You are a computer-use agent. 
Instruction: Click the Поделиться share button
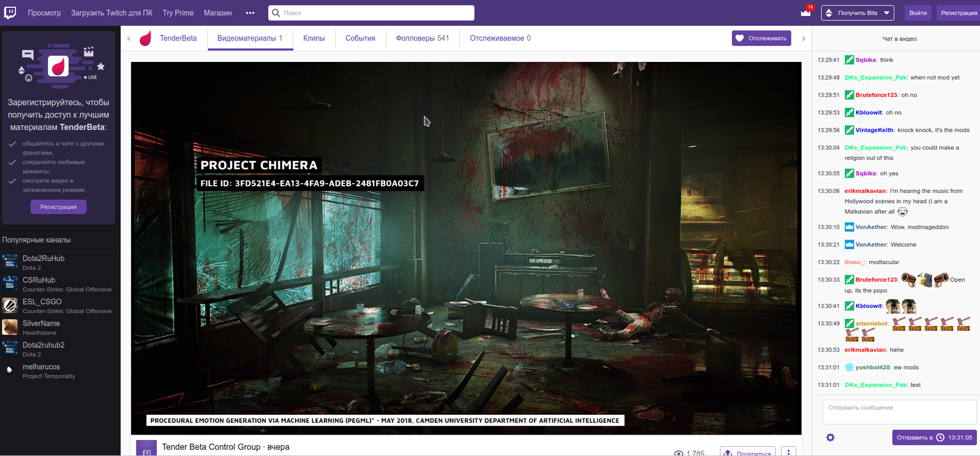748,452
